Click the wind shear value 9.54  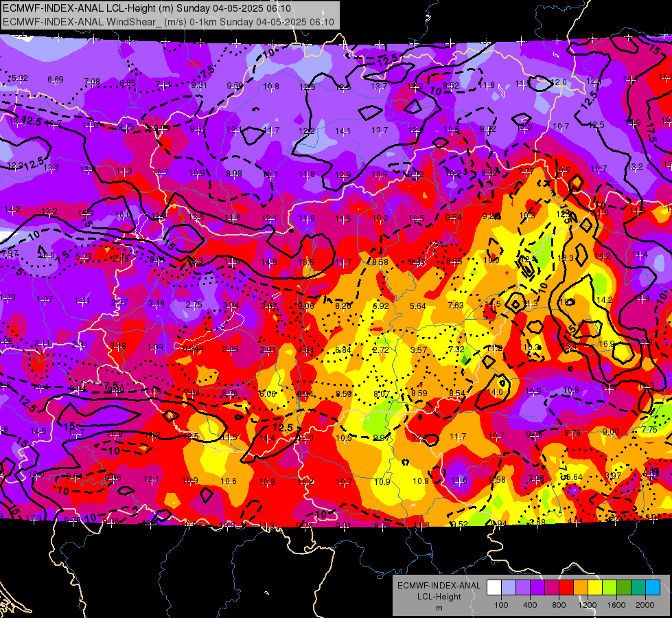pos(454,218)
